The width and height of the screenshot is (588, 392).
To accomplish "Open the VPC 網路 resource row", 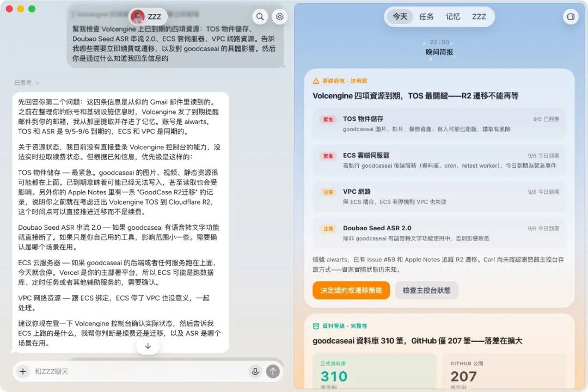I will (x=439, y=197).
